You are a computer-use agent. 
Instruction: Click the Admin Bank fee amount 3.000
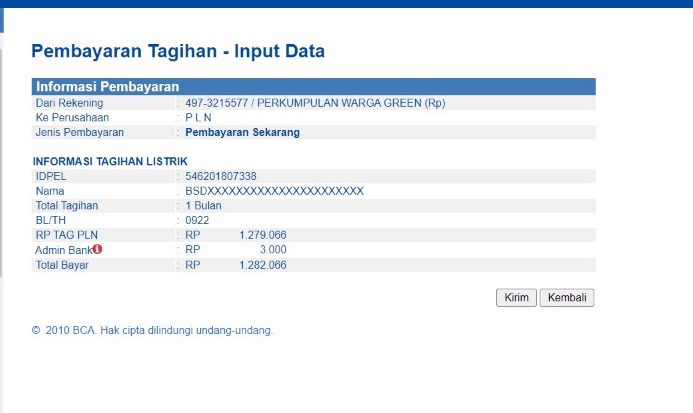pyautogui.click(x=273, y=250)
